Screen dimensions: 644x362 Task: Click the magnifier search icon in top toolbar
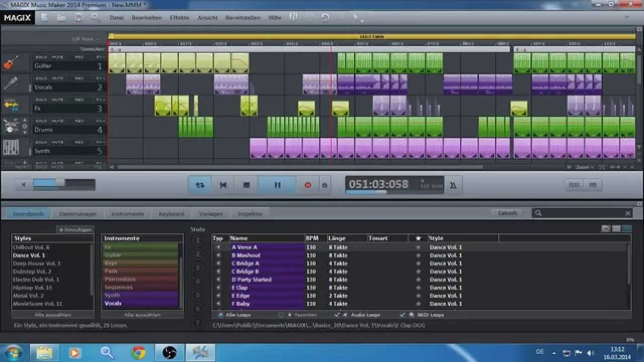tap(96, 18)
